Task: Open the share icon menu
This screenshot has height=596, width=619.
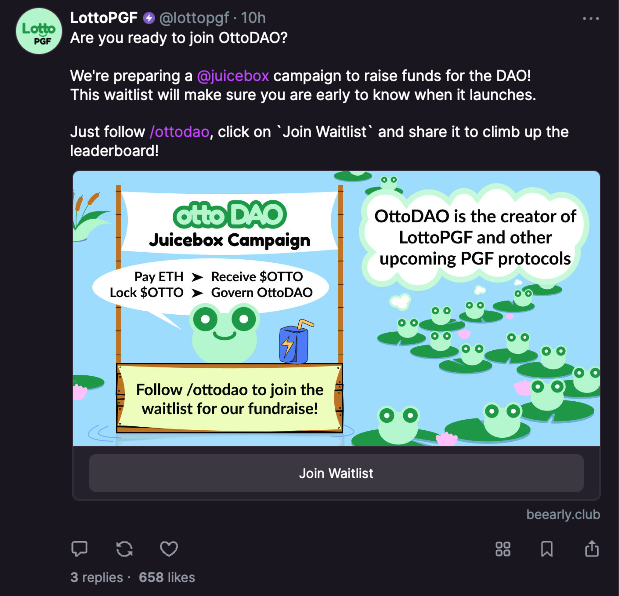Action: coord(592,549)
